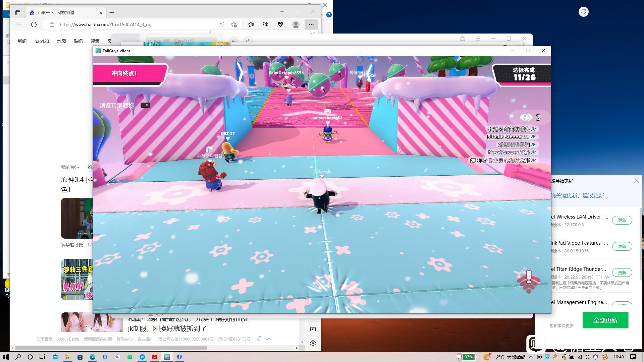
Task: Open 地图 on the Baidu page
Action: coord(61,41)
